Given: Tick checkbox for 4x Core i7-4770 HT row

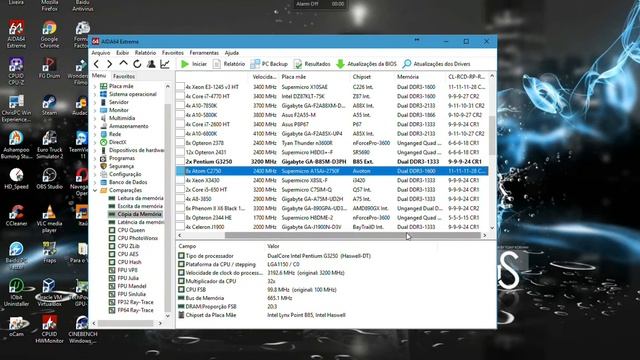Looking at the screenshot, I should point(180,96).
